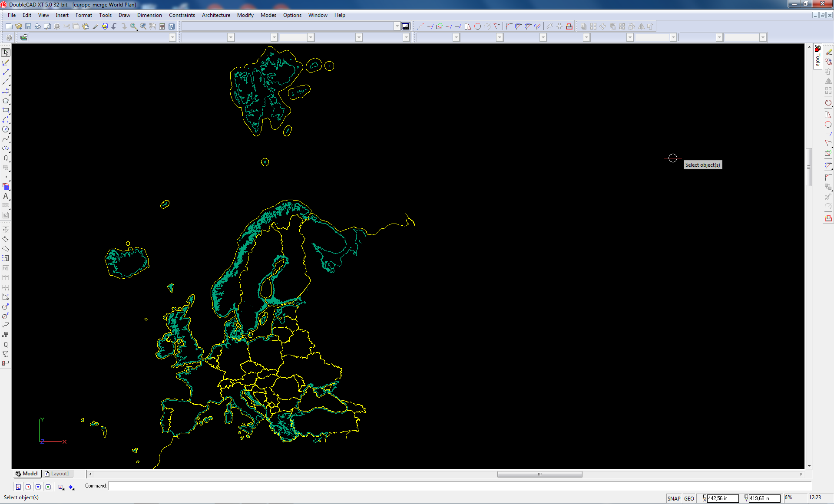
Task: Open the Architecture menu
Action: click(x=216, y=15)
